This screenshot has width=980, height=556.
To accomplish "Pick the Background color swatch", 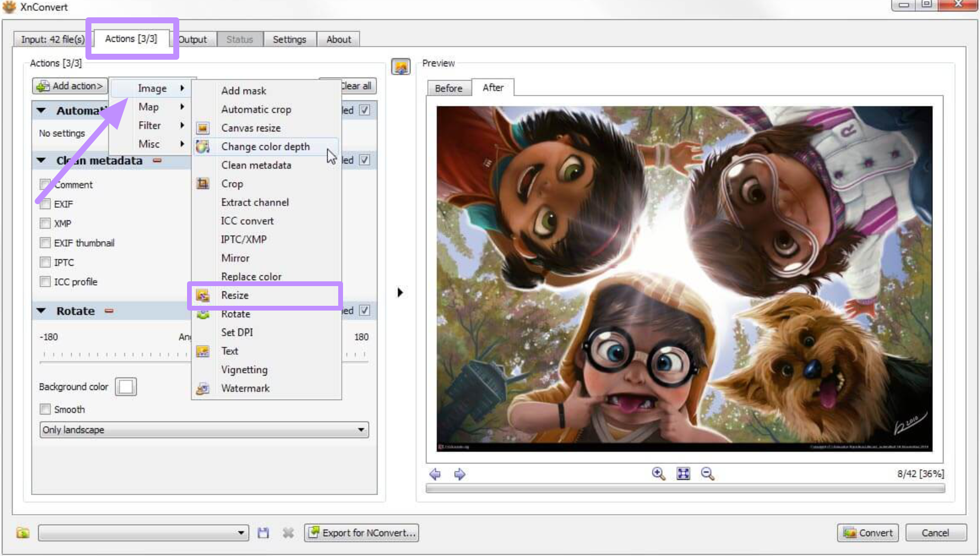I will (x=125, y=387).
